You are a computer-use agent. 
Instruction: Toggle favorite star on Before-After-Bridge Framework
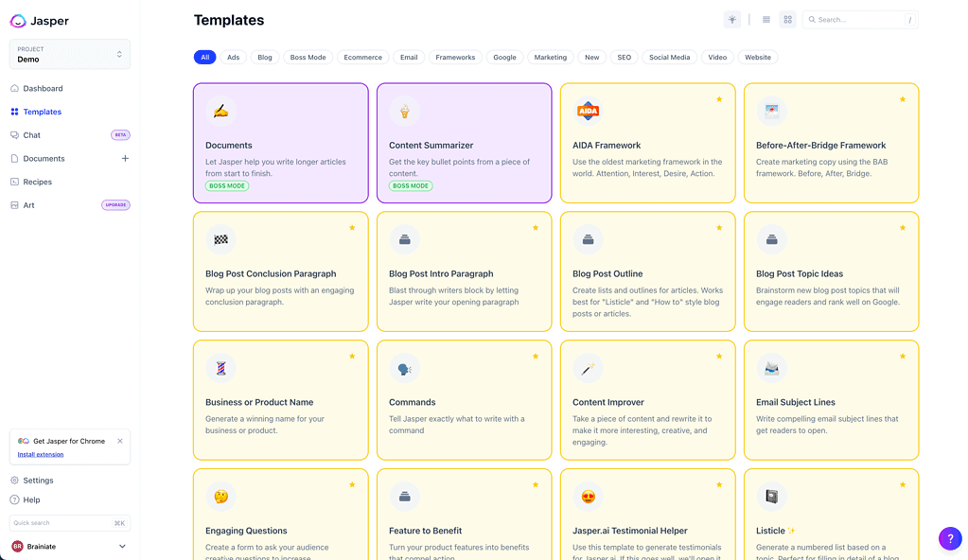coord(903,99)
